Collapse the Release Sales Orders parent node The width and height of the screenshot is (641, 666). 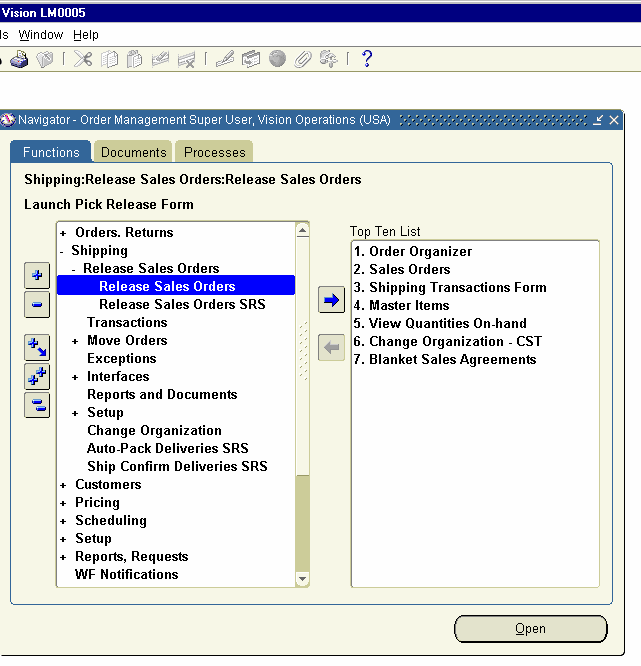point(74,269)
